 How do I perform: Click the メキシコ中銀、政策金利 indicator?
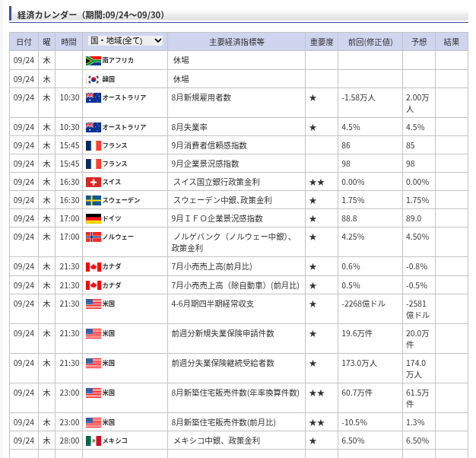tap(217, 441)
